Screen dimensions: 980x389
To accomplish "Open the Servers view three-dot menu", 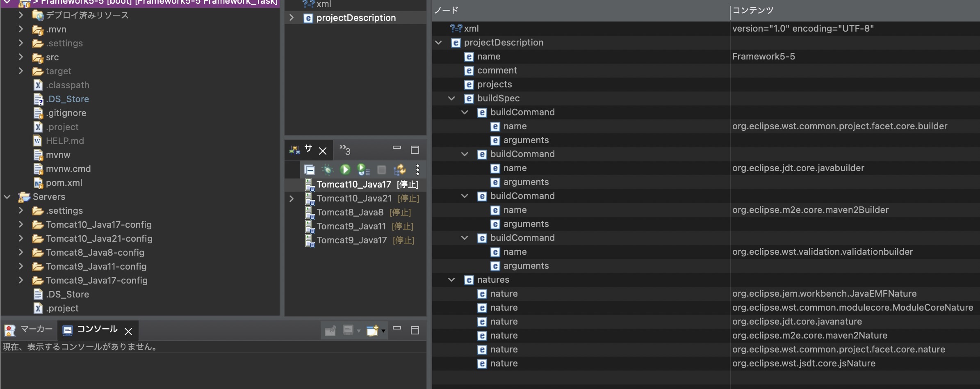I will [417, 169].
